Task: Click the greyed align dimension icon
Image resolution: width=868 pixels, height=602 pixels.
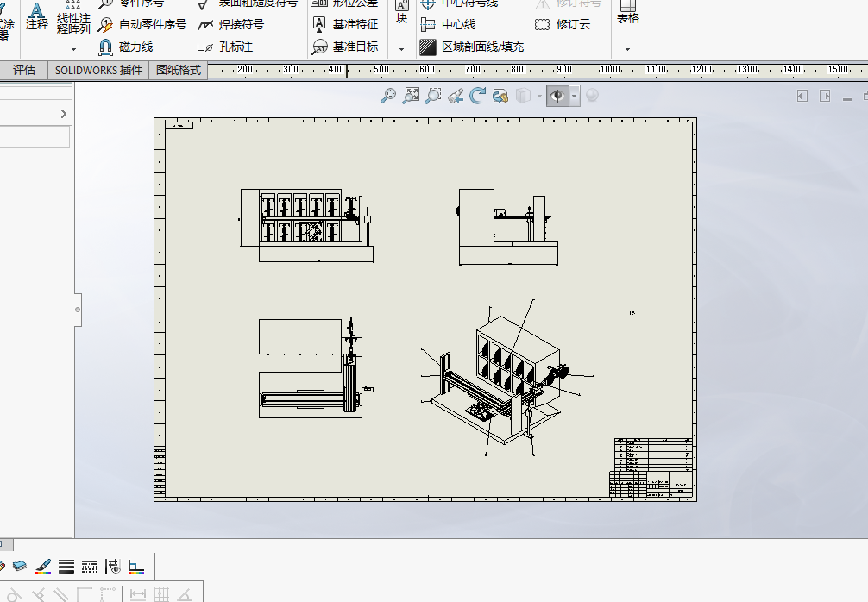Action: [x=137, y=595]
